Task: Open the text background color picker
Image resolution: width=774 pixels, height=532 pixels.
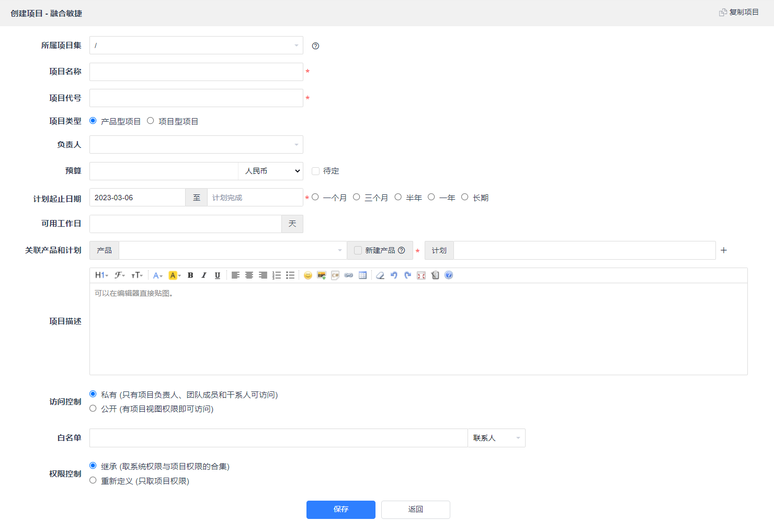Action: coord(175,275)
